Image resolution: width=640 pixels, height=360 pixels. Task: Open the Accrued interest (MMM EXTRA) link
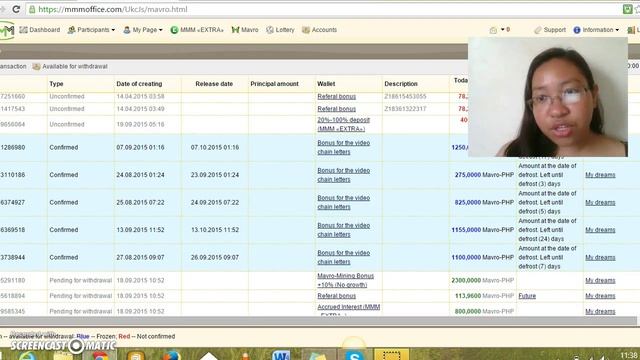[x=349, y=311]
